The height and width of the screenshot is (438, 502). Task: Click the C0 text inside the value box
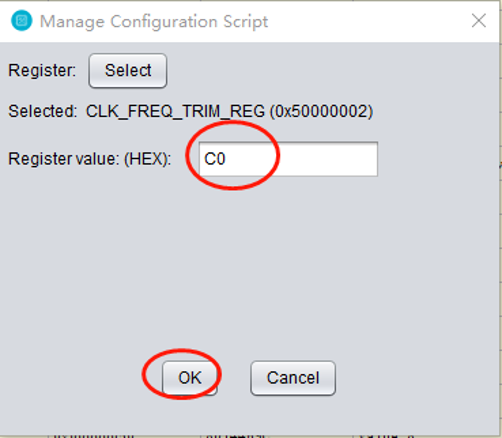[x=215, y=159]
